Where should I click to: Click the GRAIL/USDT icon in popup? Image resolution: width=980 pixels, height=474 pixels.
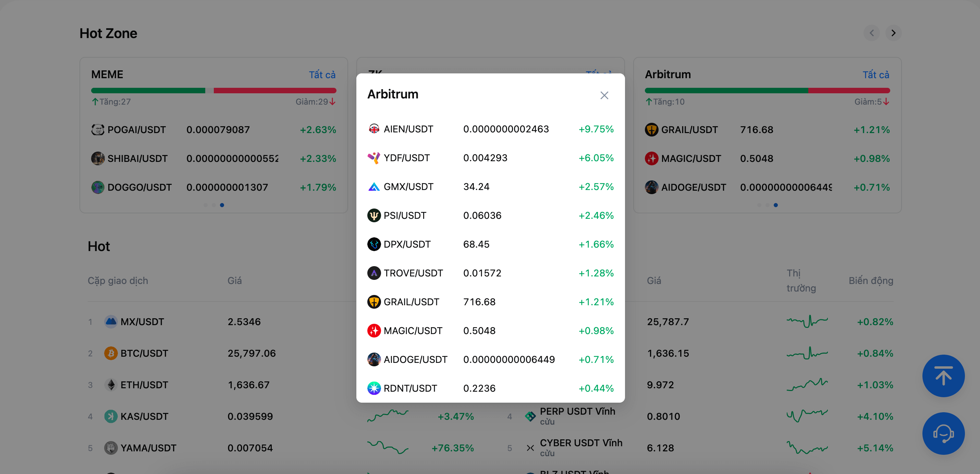coord(374,302)
